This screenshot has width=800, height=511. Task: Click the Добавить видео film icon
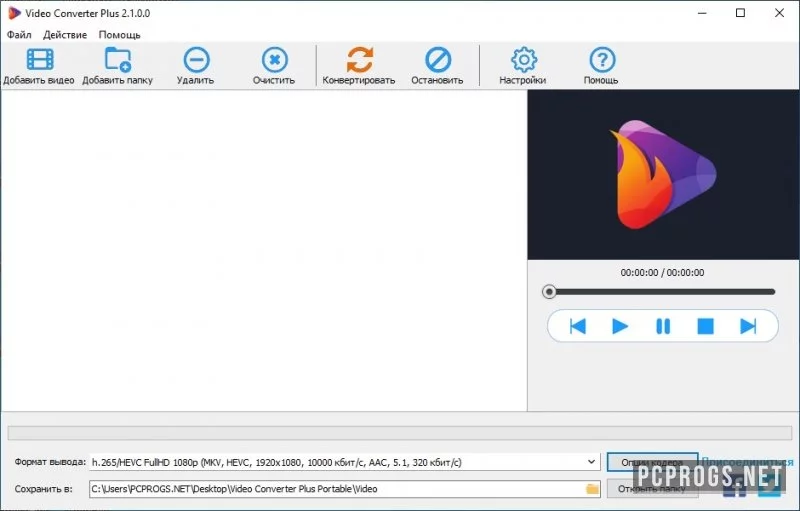40,59
